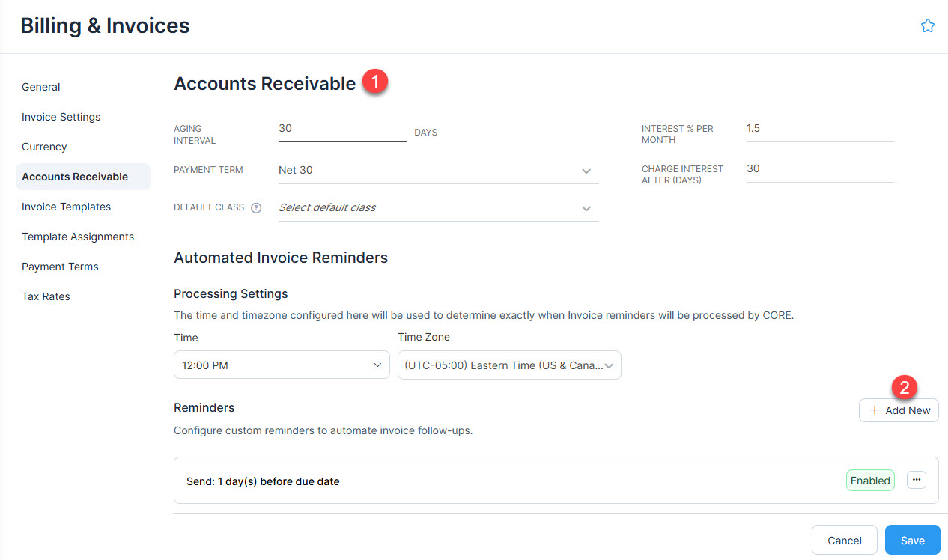The image size is (948, 560).
Task: Open the Template Assignments section
Action: 78,237
